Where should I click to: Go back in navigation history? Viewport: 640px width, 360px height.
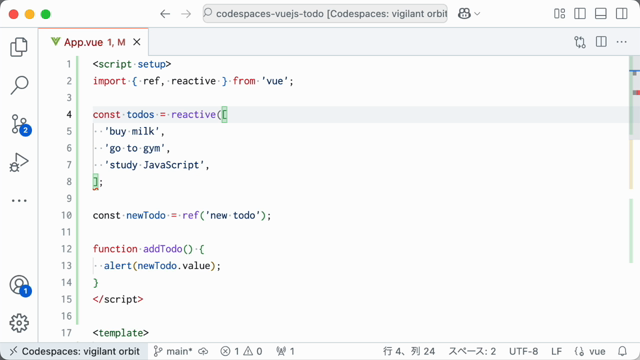165,14
